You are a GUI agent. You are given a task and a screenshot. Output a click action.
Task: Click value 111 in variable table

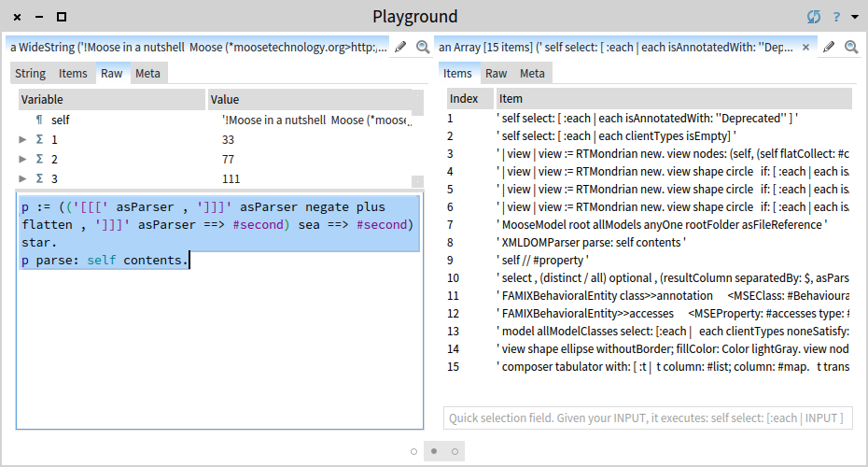click(231, 179)
